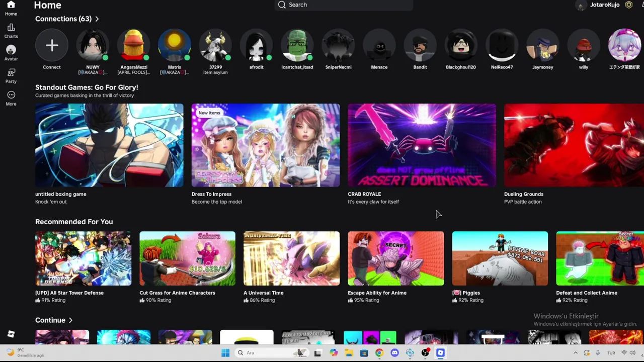
Task: Click the Robux icon next to JotaroKujo
Action: pyautogui.click(x=629, y=5)
